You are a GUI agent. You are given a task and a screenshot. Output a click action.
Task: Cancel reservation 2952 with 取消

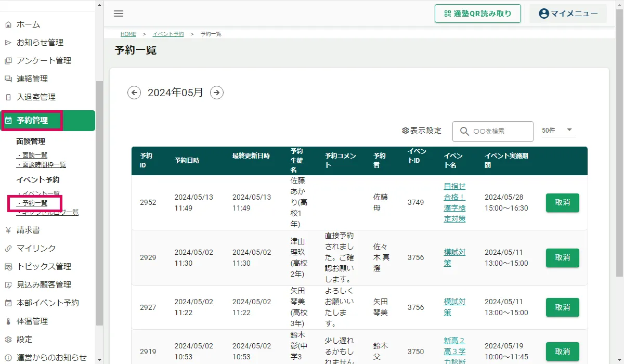563,203
